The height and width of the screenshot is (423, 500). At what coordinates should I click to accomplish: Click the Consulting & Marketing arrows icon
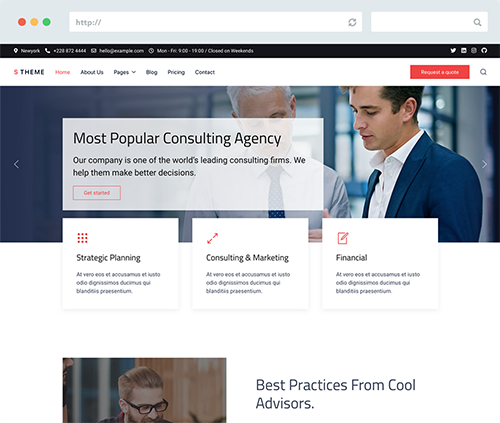click(x=212, y=238)
